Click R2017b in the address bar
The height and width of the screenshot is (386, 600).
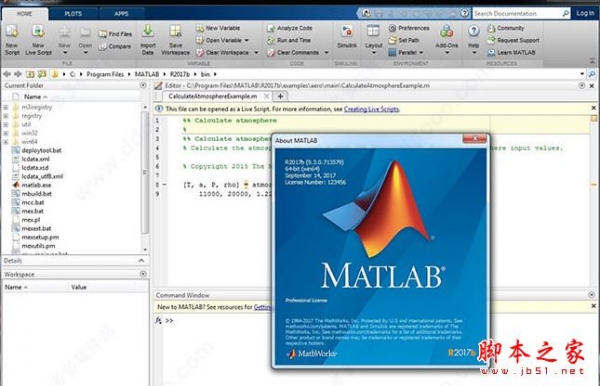pyautogui.click(x=179, y=74)
